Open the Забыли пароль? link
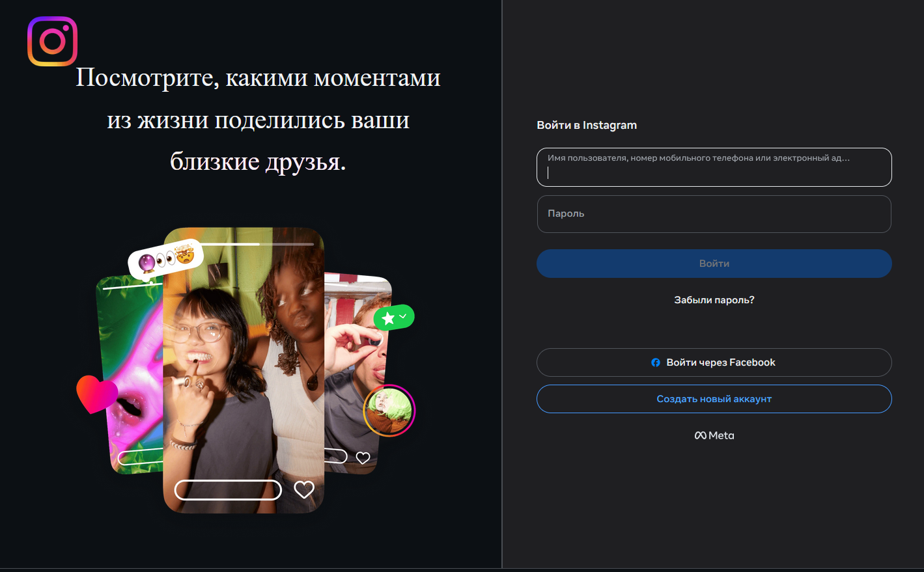 click(714, 300)
